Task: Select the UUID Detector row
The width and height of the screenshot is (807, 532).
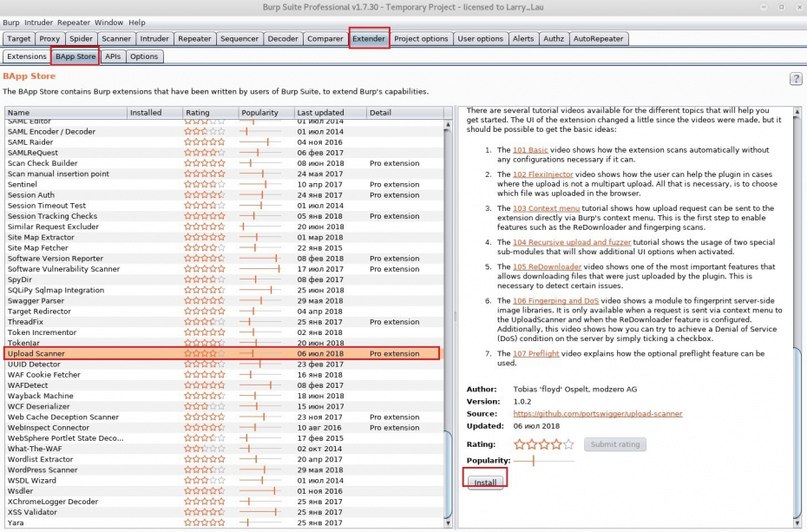Action: pos(223,364)
